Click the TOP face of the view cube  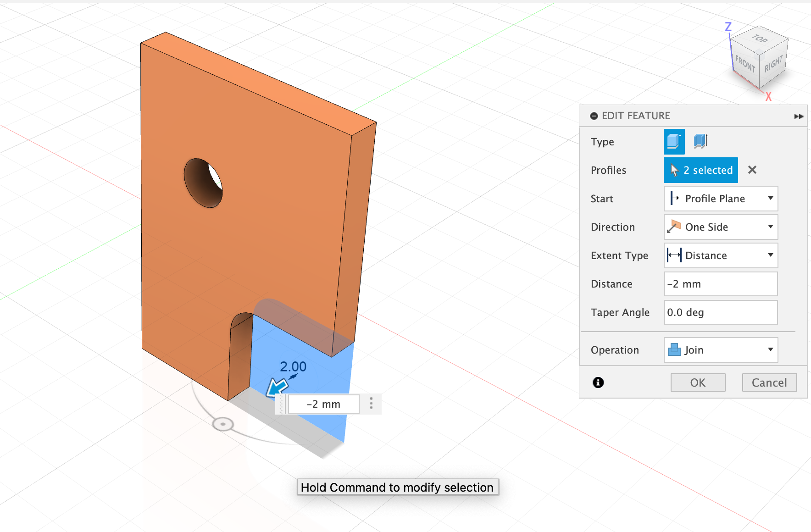click(760, 39)
